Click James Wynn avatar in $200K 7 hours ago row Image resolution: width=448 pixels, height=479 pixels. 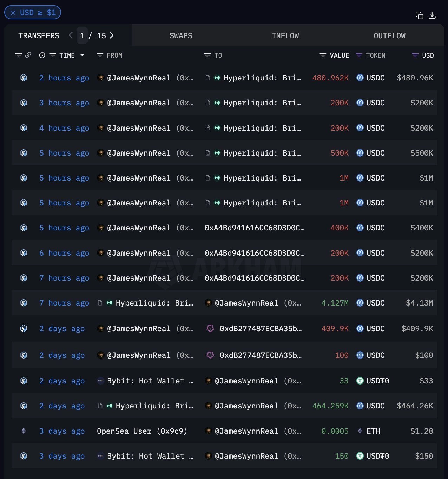click(101, 278)
